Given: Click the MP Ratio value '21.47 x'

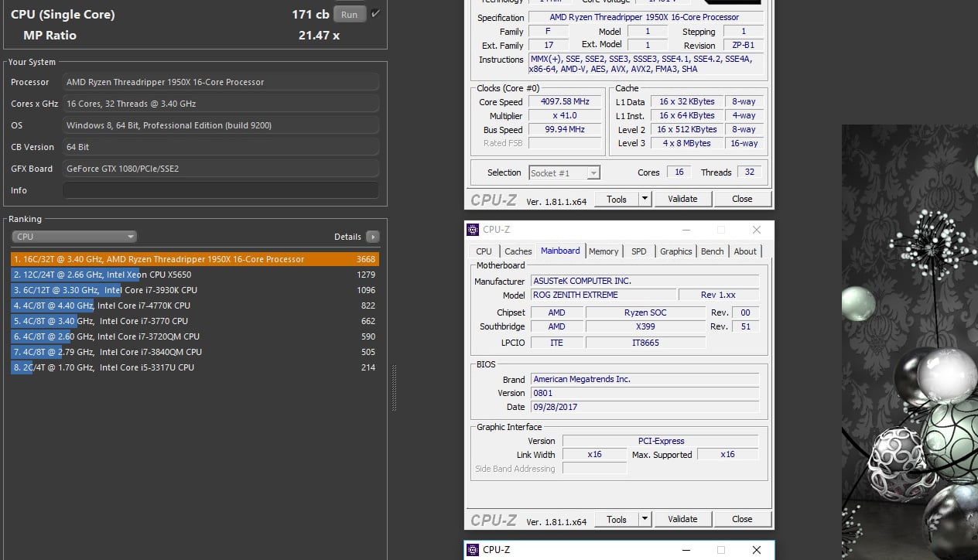Looking at the screenshot, I should [319, 36].
